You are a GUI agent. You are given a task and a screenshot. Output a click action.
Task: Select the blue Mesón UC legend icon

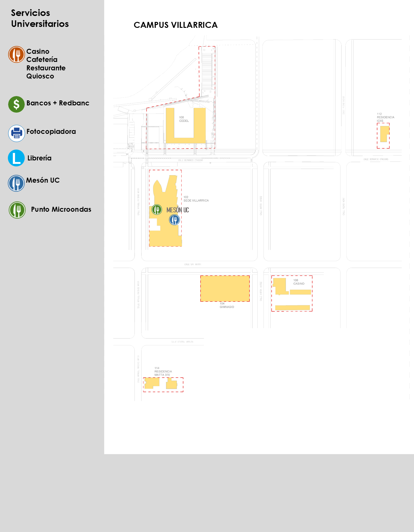coord(16,183)
